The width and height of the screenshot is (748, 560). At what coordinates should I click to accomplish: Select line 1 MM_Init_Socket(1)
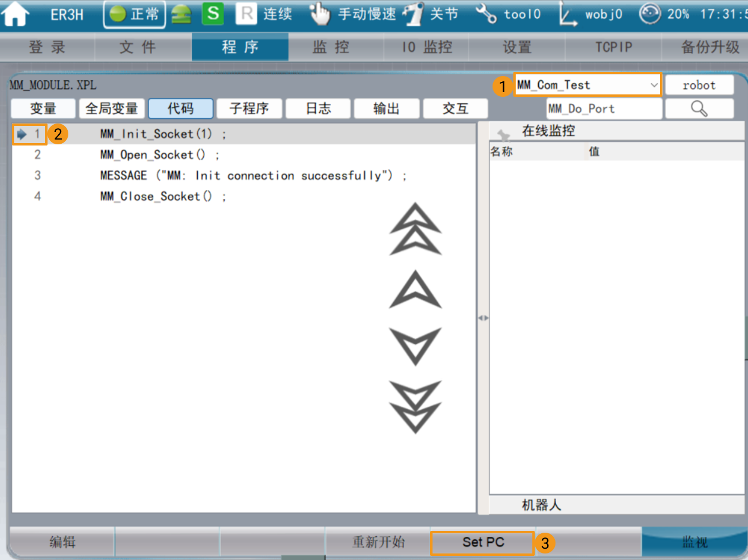coord(244,135)
